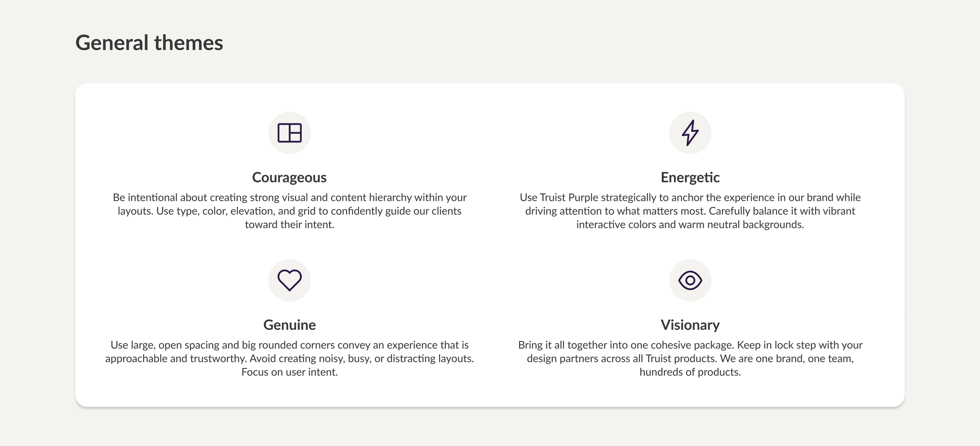Select the Energetic heading
This screenshot has height=446, width=980.
(690, 178)
